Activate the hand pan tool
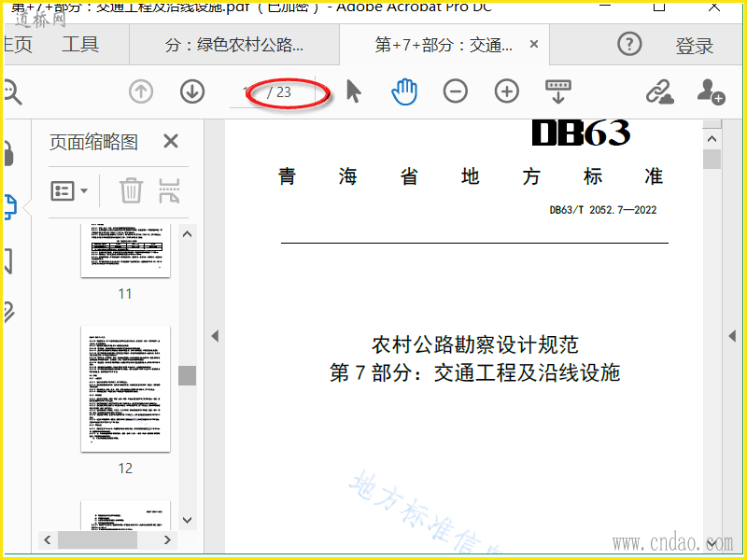747x560 pixels. 404,91
